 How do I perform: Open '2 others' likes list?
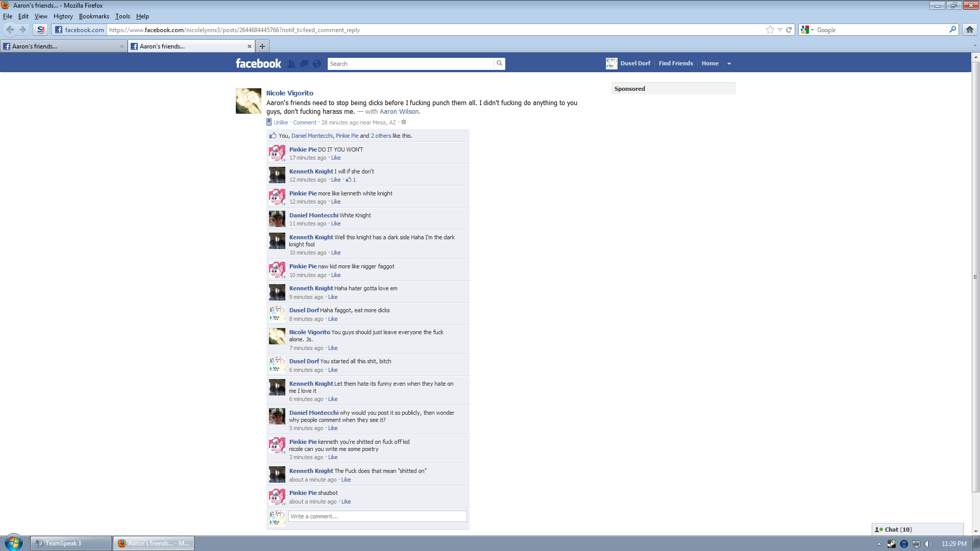click(x=381, y=136)
